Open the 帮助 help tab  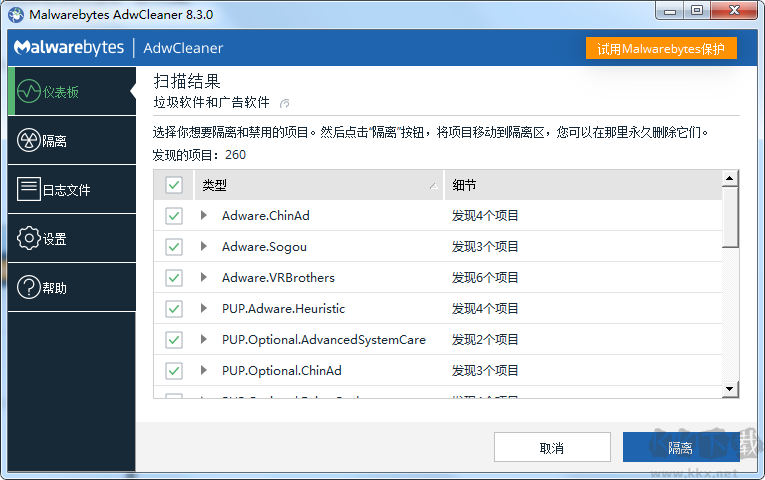(x=72, y=287)
